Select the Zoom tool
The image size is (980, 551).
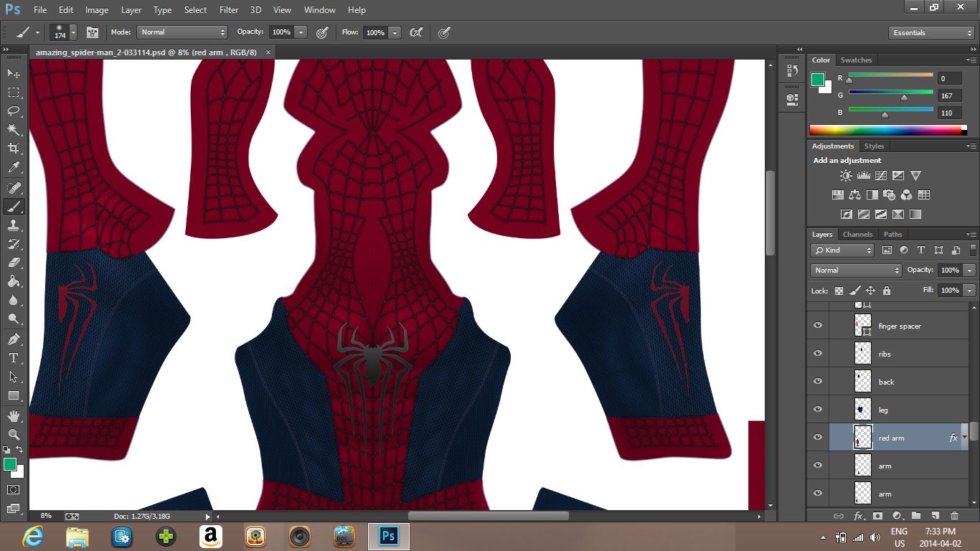click(14, 434)
